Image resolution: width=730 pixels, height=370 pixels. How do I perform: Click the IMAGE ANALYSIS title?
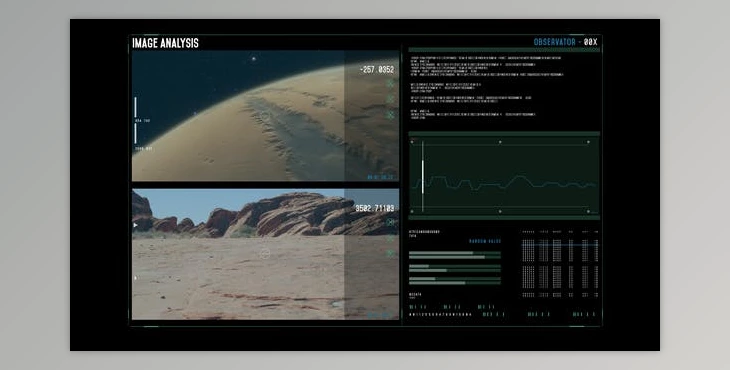165,43
